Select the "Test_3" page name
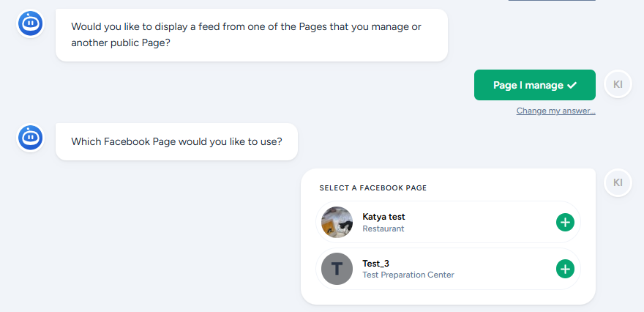This screenshot has height=312, width=644. 375,264
